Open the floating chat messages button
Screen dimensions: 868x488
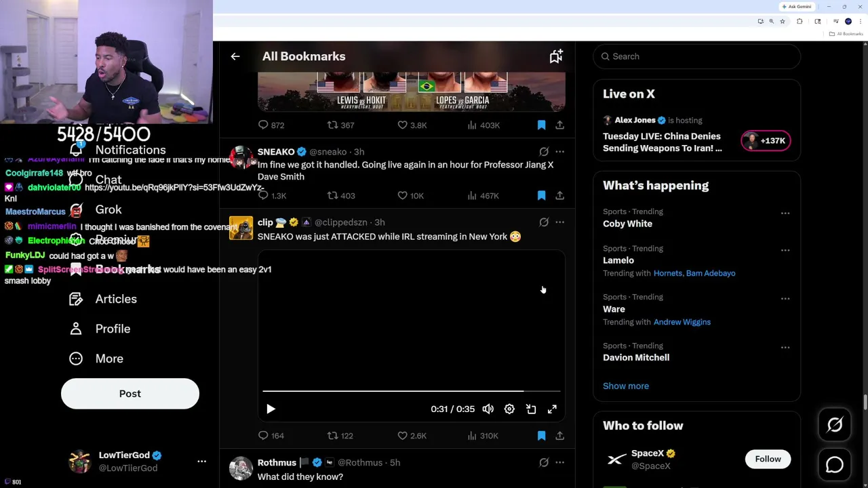point(835,464)
